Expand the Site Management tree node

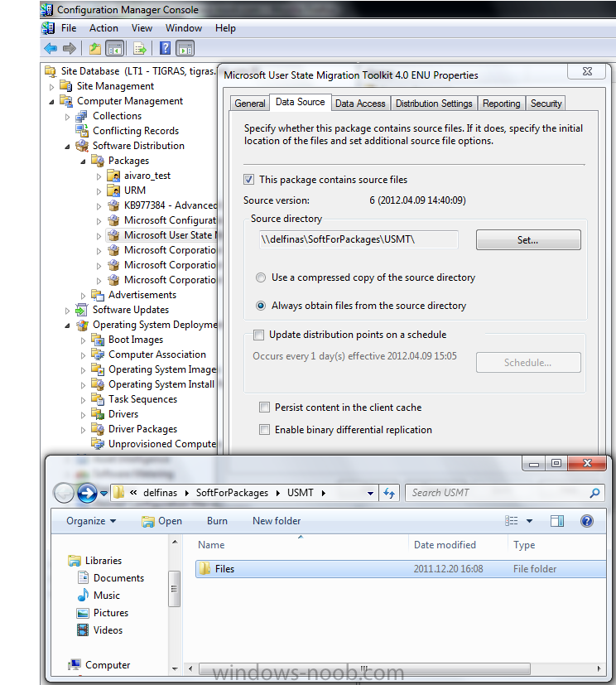coord(52,87)
